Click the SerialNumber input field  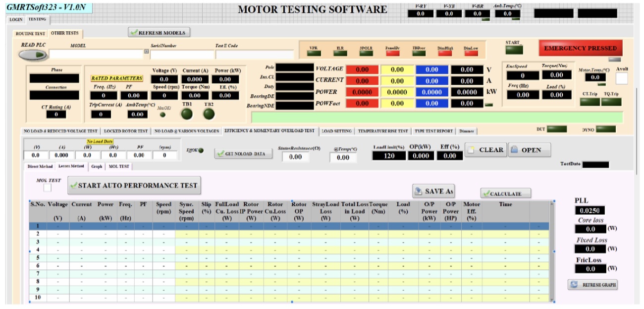point(182,55)
